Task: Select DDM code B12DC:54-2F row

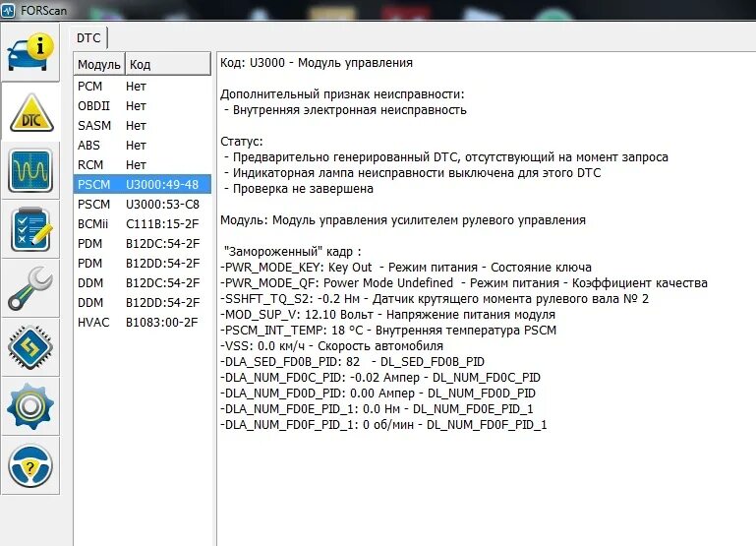Action: (x=143, y=283)
